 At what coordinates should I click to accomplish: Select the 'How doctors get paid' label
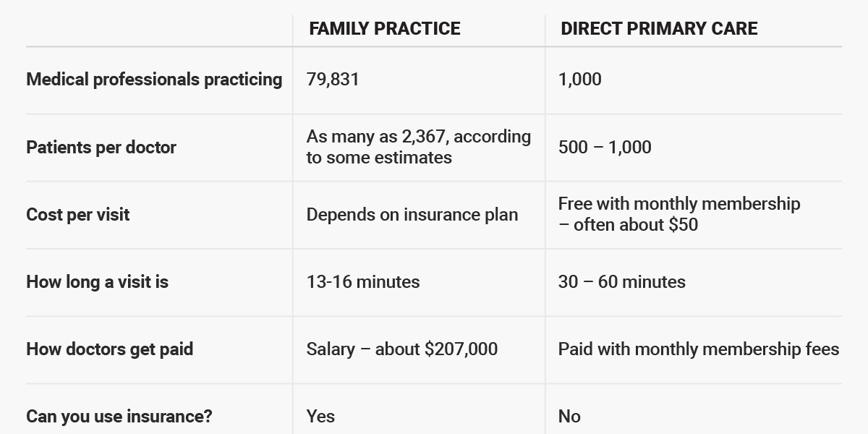pos(110,349)
